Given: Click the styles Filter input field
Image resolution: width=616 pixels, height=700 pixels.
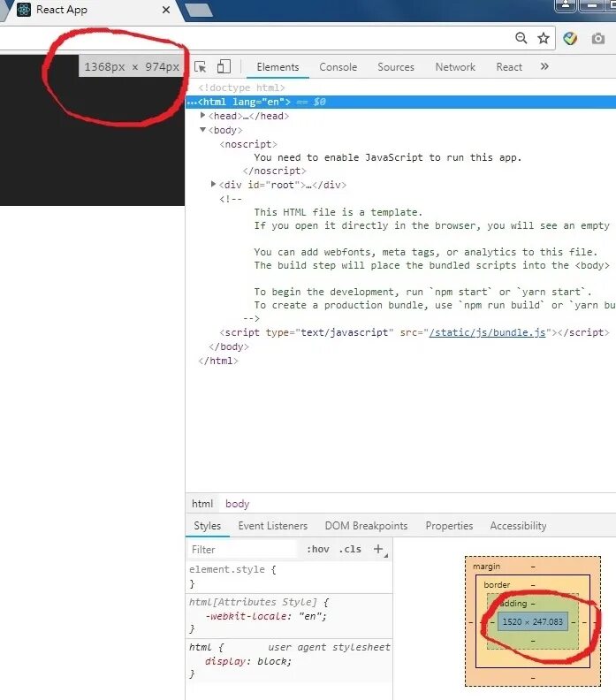Looking at the screenshot, I should click(242, 550).
